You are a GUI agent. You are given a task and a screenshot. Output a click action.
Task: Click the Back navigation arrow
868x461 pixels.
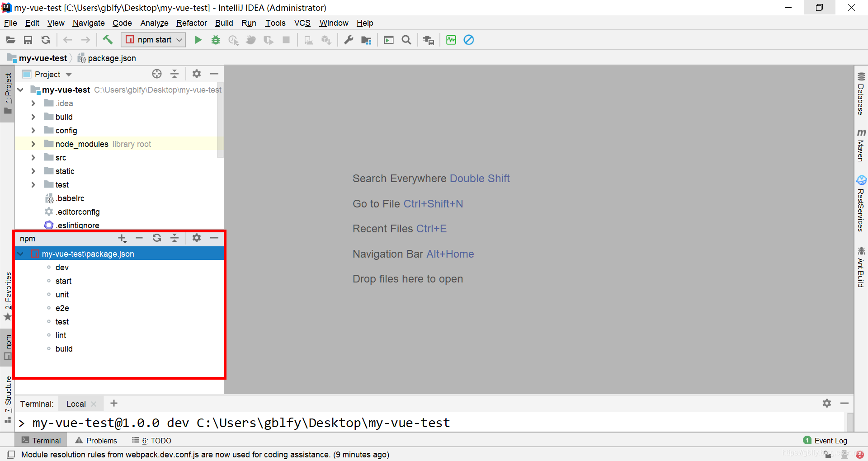pyautogui.click(x=67, y=40)
